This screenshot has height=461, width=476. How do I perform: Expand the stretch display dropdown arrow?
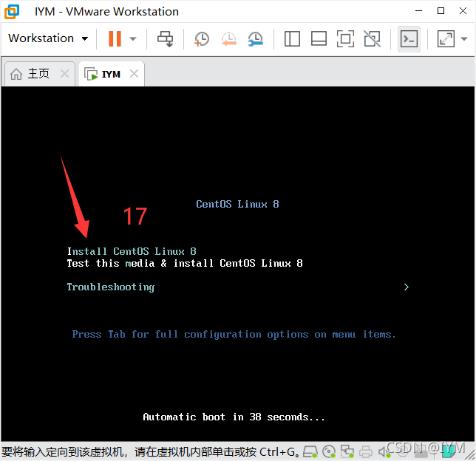(x=464, y=39)
